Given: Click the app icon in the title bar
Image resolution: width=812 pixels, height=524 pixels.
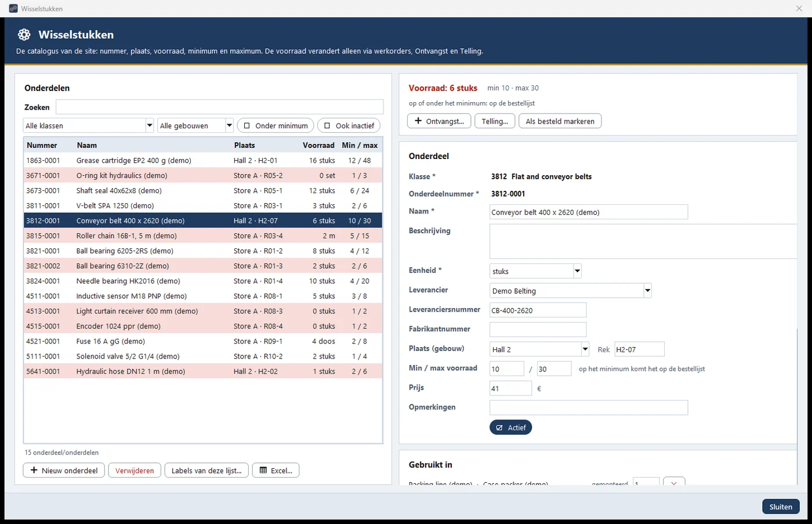Looking at the screenshot, I should tap(13, 9).
